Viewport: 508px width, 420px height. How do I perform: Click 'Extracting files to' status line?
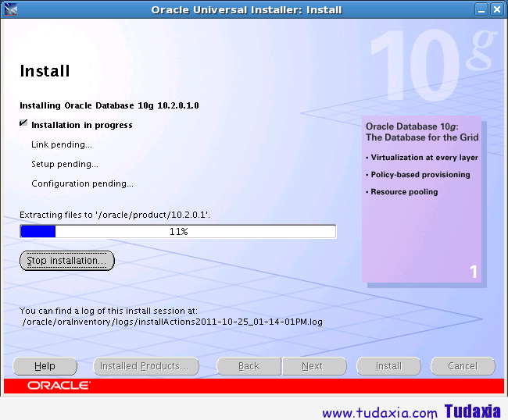coord(115,215)
